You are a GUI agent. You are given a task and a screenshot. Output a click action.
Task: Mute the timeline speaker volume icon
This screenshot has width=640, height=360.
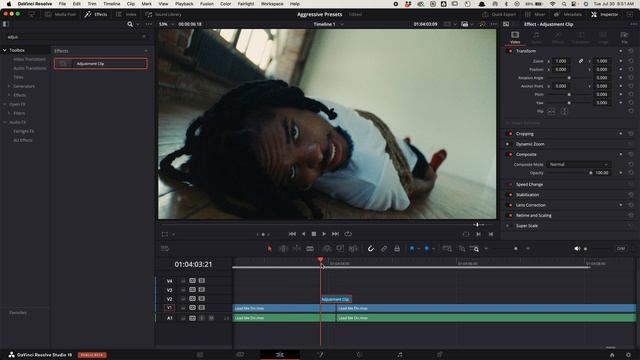pos(577,249)
